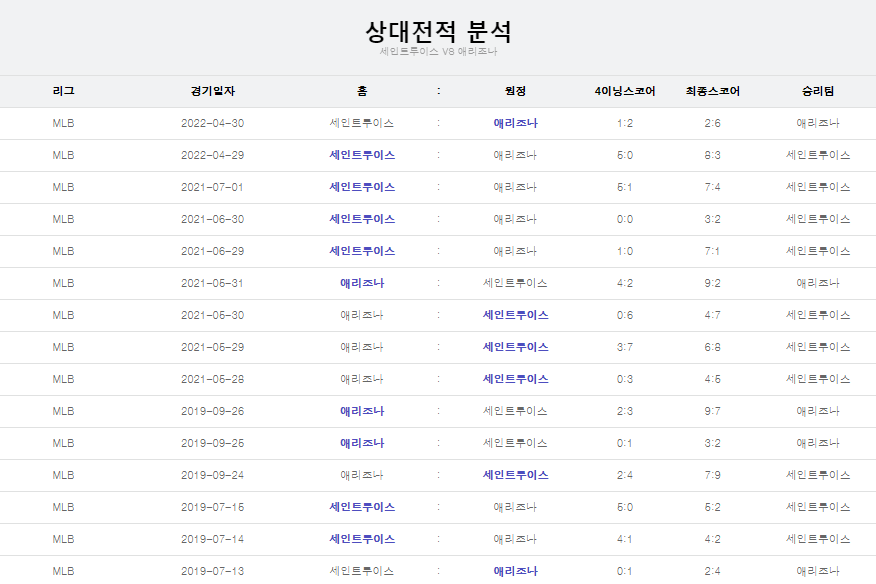Select the date 2021-05-28
The image size is (876, 584).
tap(212, 379)
